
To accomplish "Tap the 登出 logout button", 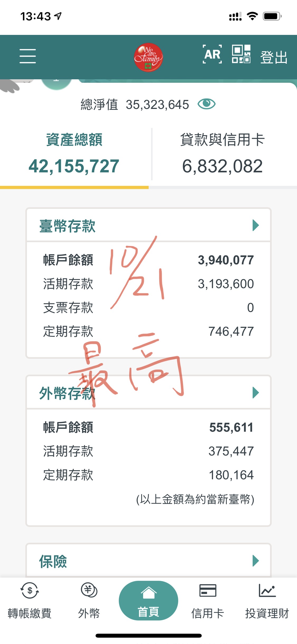I will point(274,57).
